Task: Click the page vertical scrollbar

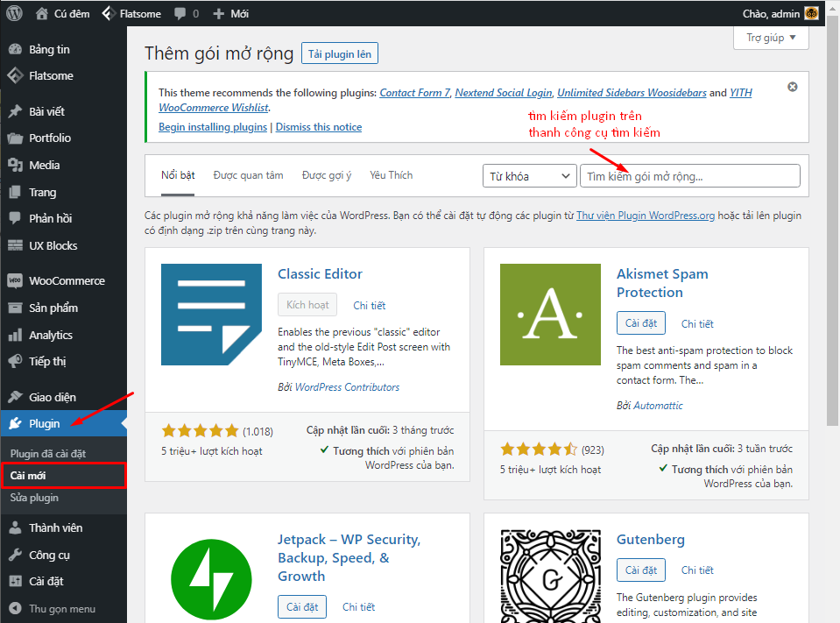Action: [832, 221]
